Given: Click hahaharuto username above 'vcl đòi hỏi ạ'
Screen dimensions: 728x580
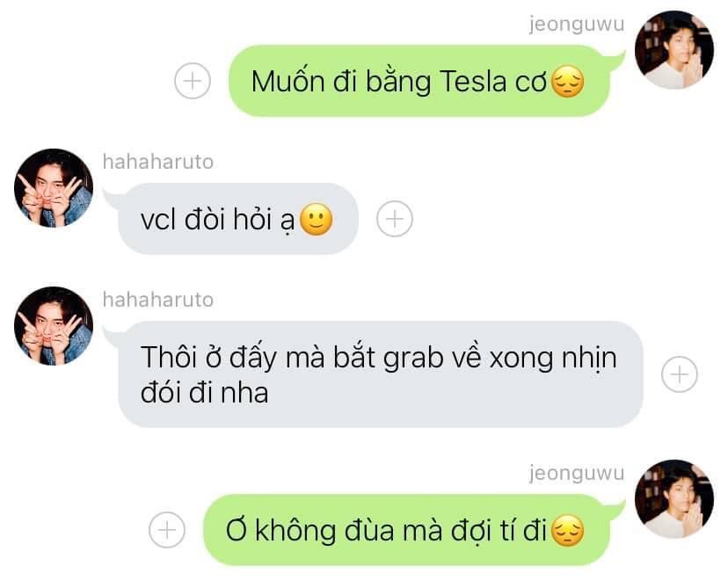Looking at the screenshot, I should coord(158,162).
